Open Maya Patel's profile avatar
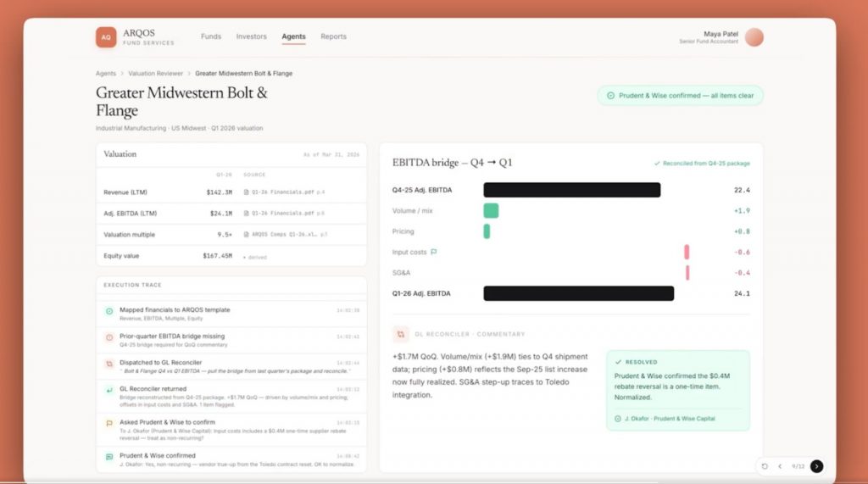 (754, 37)
